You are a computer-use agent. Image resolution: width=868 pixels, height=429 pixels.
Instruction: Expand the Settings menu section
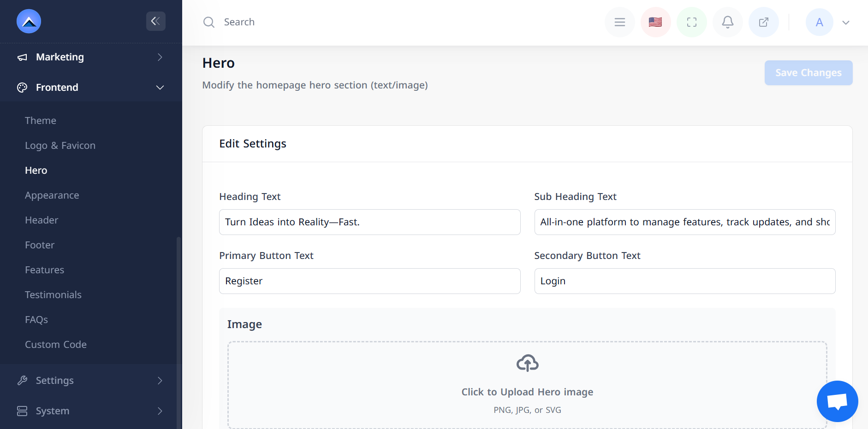coord(91,381)
